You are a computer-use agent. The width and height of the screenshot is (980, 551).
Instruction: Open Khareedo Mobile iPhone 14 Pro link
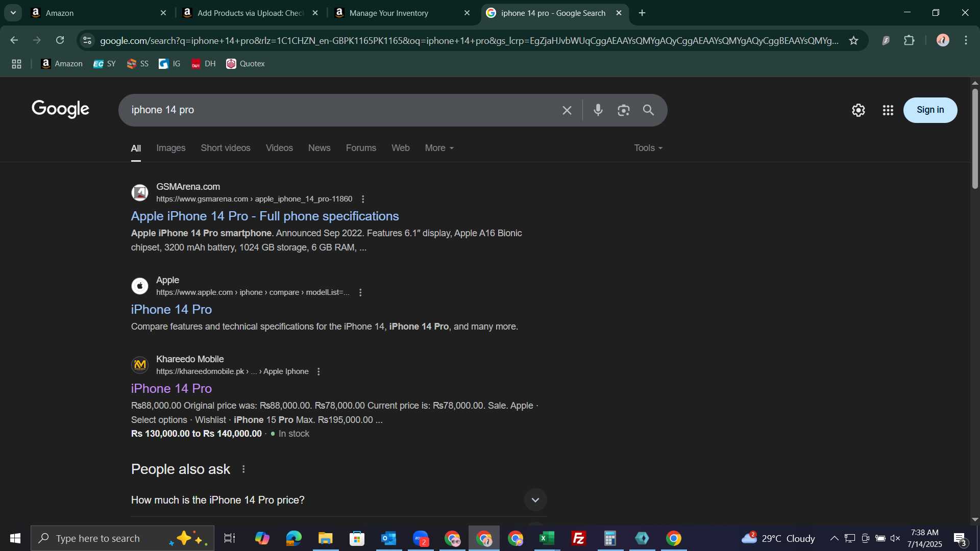point(171,389)
